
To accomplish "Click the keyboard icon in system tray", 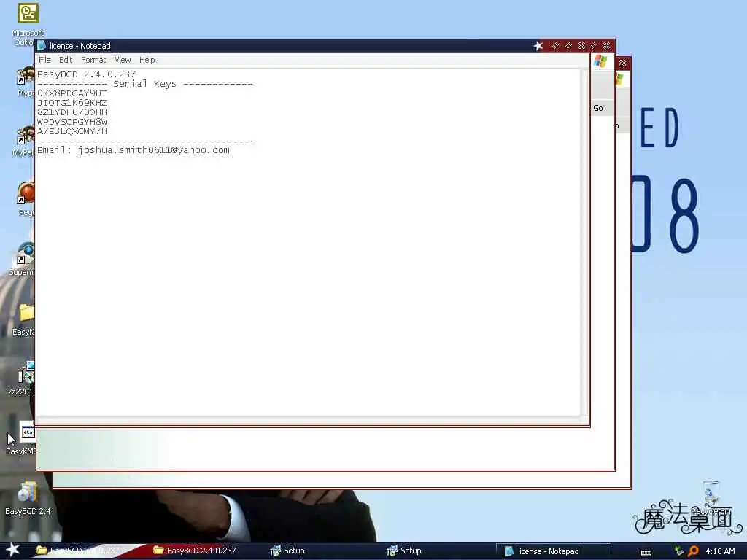I will [646, 552].
